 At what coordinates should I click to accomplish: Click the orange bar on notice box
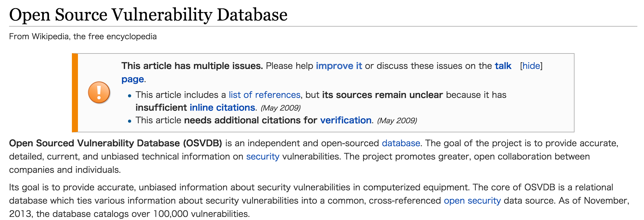(x=75, y=93)
